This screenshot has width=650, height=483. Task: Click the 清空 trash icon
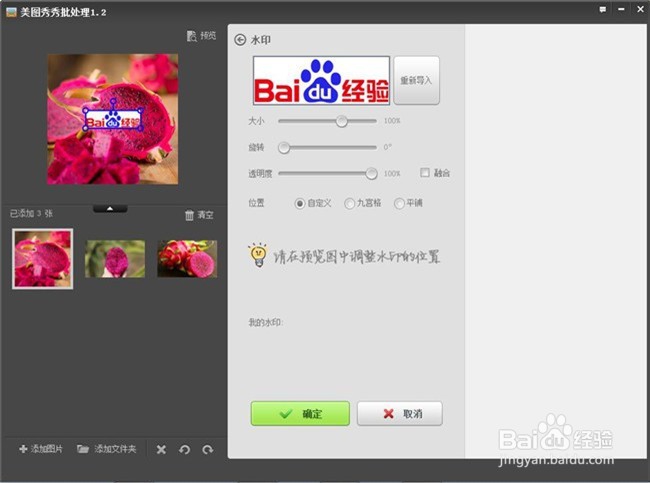coord(189,215)
